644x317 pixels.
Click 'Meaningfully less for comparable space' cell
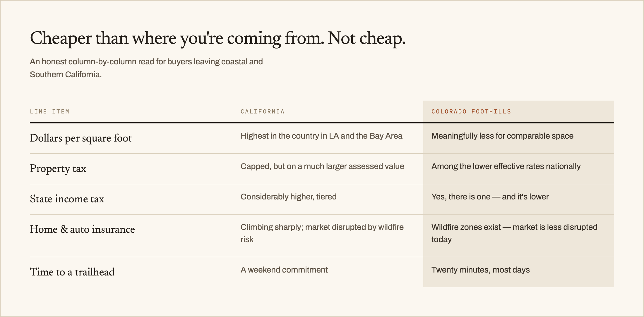coord(502,136)
